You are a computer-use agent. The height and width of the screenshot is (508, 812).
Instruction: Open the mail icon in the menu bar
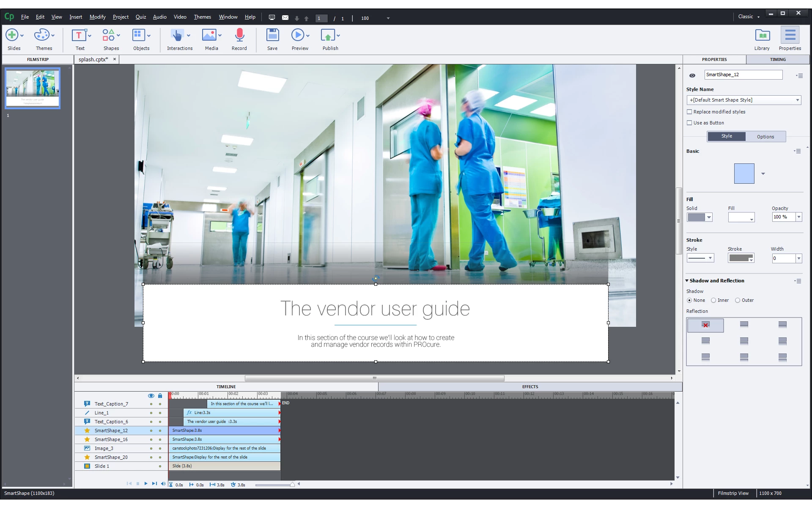click(285, 18)
